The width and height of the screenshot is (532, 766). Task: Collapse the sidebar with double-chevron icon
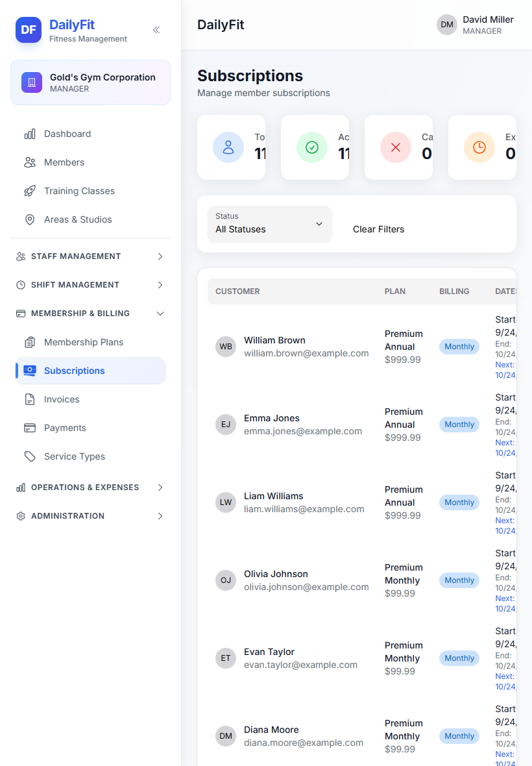[156, 30]
